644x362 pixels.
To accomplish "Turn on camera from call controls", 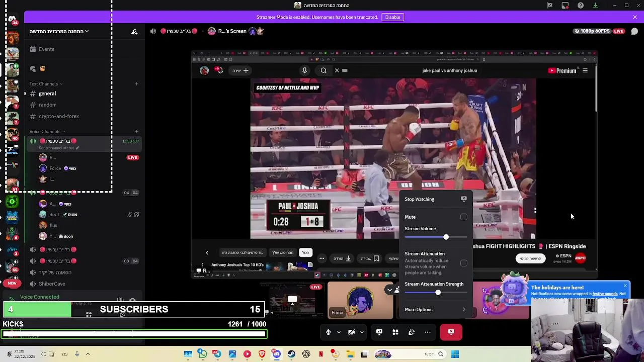I will click(351, 332).
